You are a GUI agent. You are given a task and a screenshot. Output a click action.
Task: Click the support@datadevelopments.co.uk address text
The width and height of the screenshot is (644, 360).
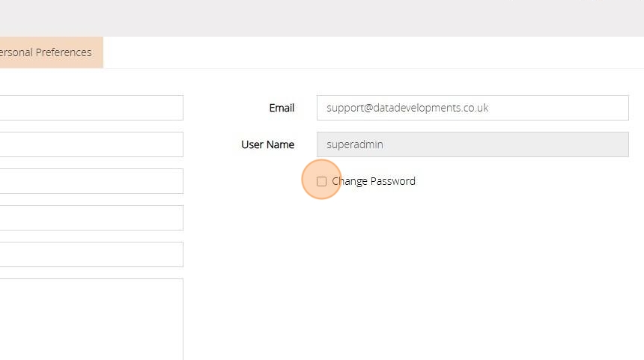click(407, 108)
